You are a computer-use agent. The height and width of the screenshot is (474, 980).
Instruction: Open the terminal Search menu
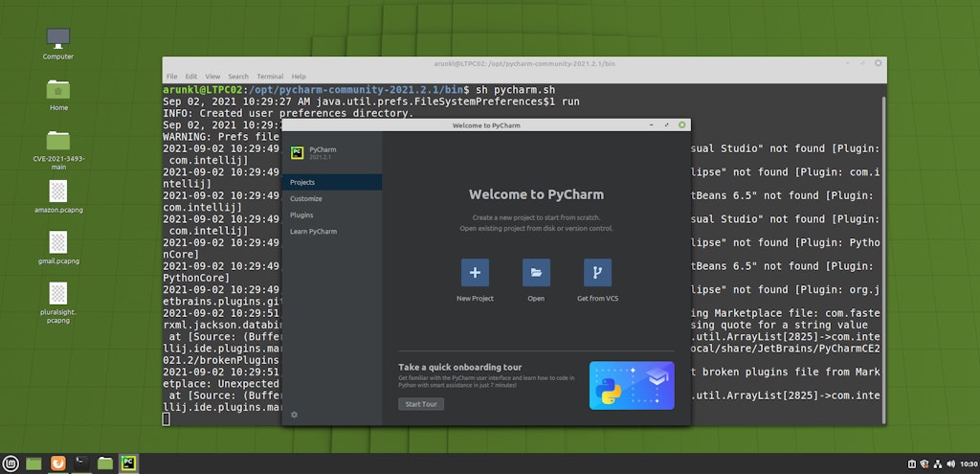click(x=238, y=77)
